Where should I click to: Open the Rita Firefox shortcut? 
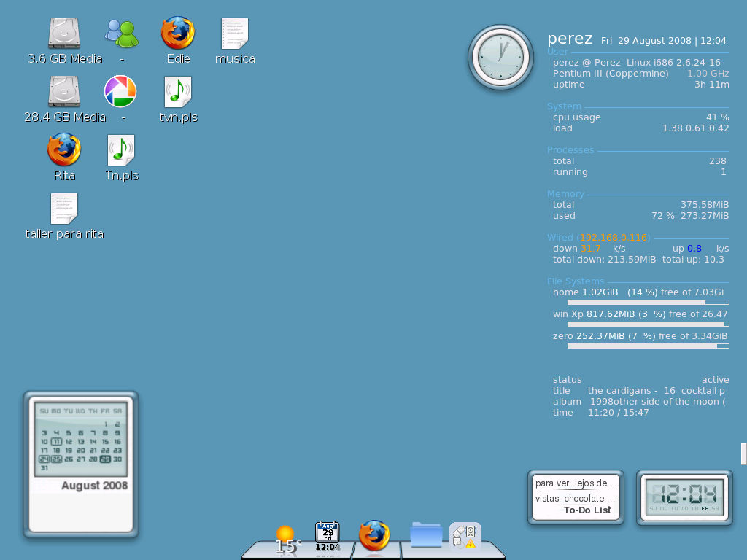click(64, 149)
